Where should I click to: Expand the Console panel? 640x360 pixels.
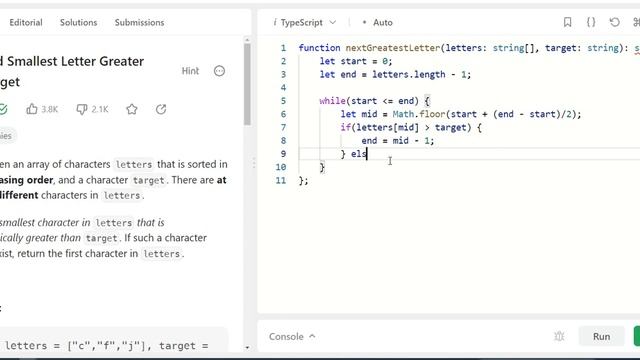(x=292, y=337)
